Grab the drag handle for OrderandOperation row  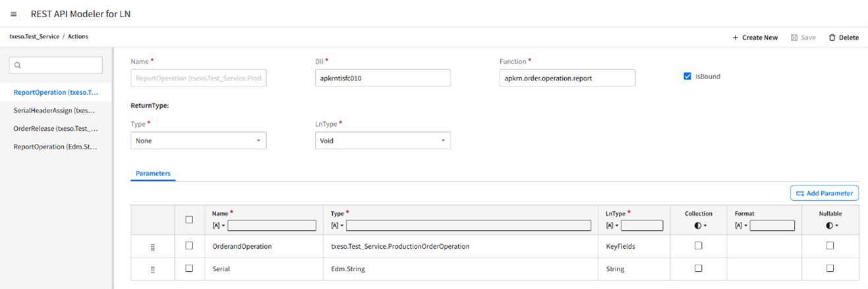tap(153, 247)
